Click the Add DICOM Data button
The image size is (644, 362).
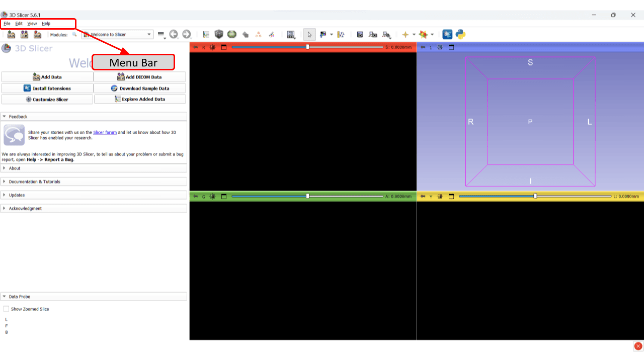point(140,77)
